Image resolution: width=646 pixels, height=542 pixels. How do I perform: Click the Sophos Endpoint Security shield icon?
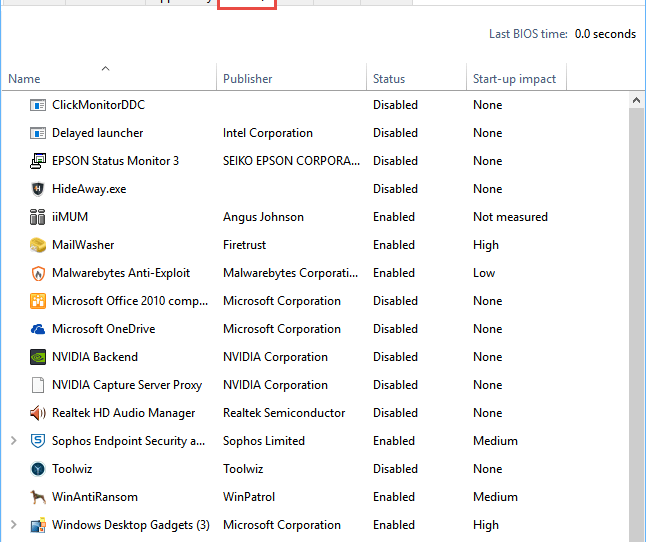(x=38, y=441)
